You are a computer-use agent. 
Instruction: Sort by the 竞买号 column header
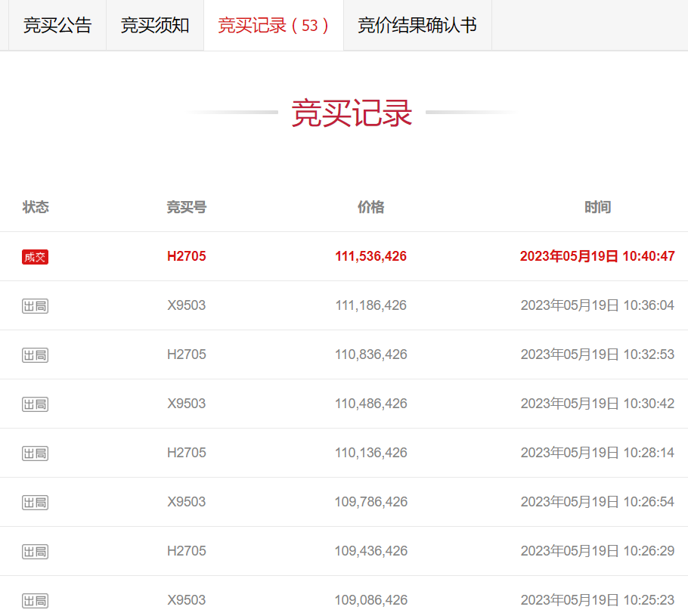tap(186, 207)
